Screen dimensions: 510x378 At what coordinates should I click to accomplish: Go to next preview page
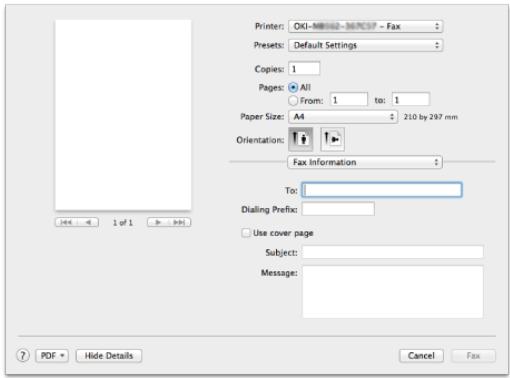coord(158,222)
